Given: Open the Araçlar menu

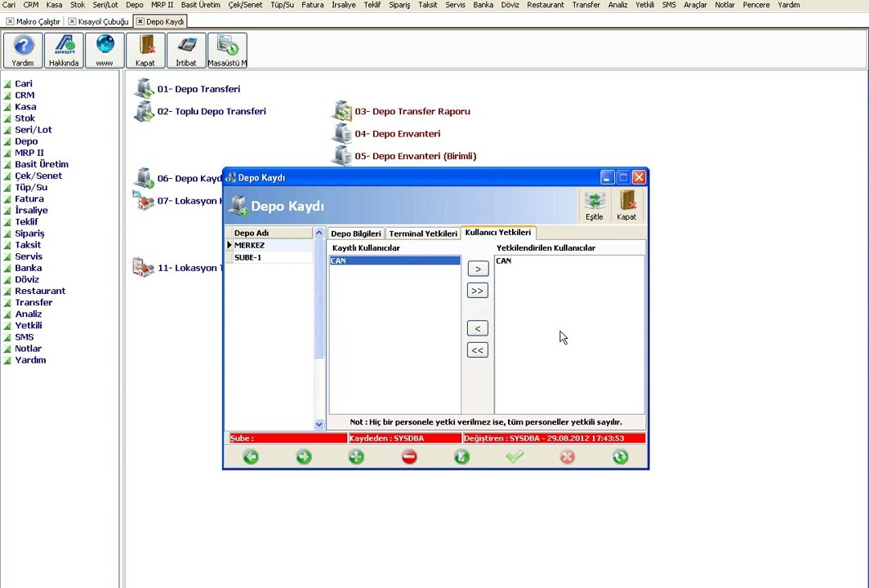Looking at the screenshot, I should click(695, 4).
